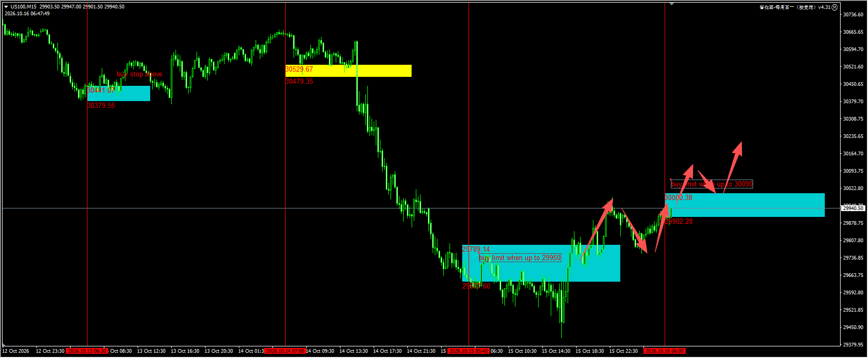Click the sad-face Expert Advisor status icon
Image resolution: width=868 pixels, height=358 pixels.
click(x=834, y=7)
